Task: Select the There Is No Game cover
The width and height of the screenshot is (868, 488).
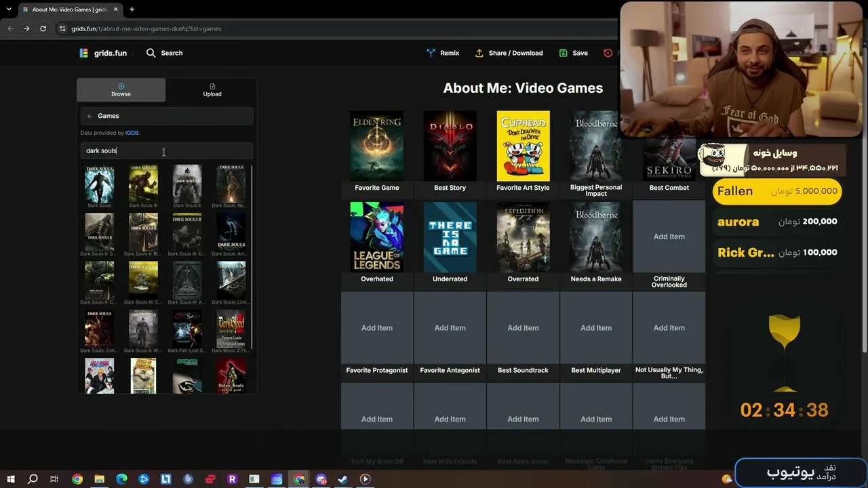Action: (450, 237)
